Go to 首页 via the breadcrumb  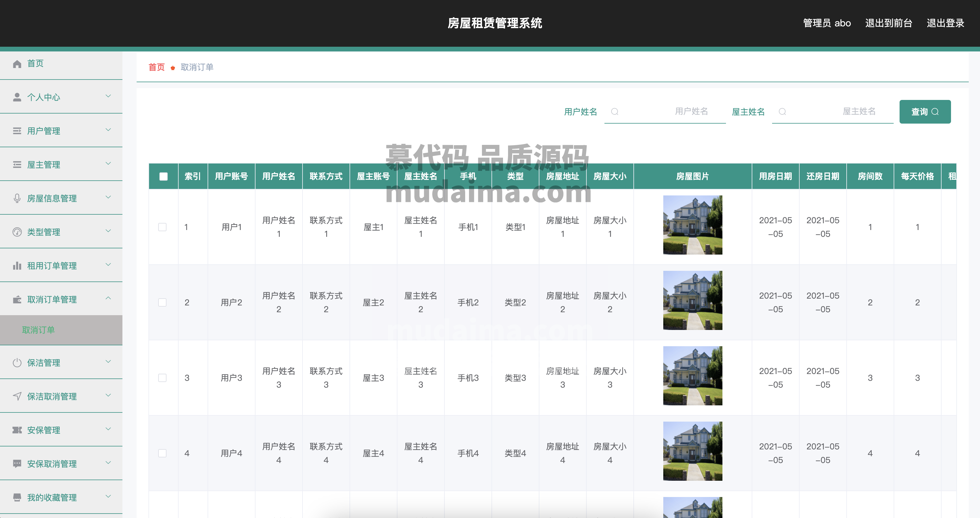[x=156, y=67]
